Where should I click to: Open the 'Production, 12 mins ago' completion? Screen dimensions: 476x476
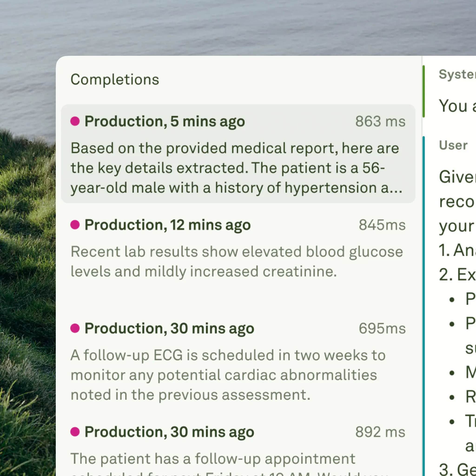point(168,225)
